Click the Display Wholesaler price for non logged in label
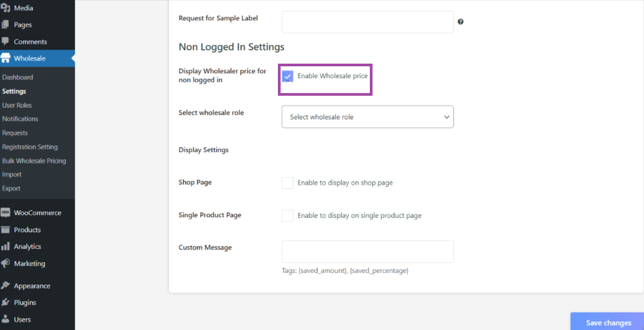 222,75
